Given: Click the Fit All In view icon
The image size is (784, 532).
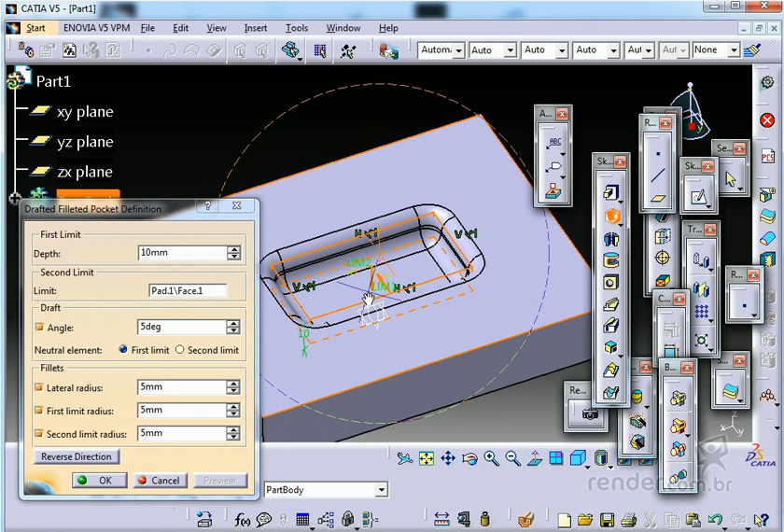Looking at the screenshot, I should (x=427, y=458).
